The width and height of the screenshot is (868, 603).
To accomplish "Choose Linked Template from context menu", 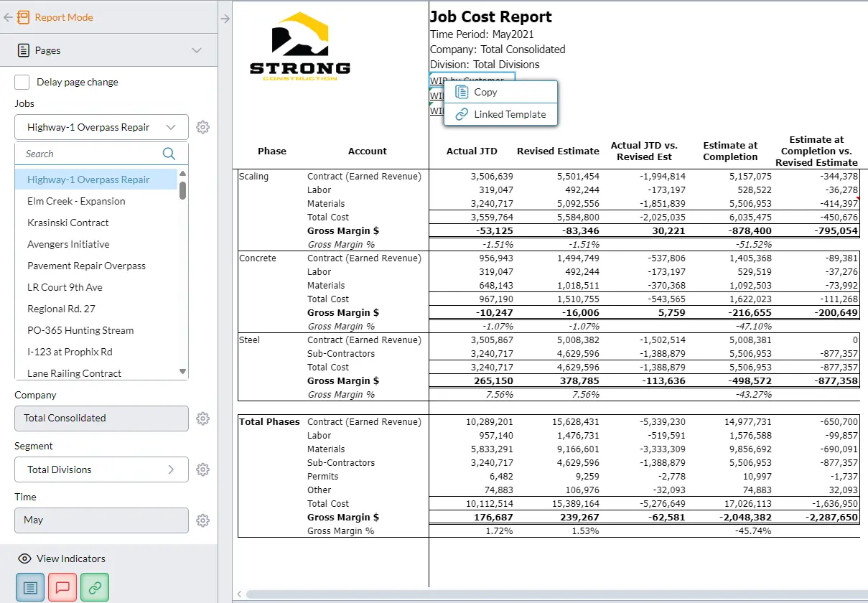I will (x=500, y=114).
